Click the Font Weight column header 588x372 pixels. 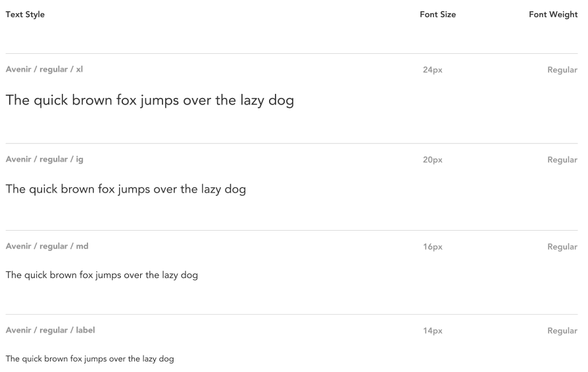tap(553, 14)
